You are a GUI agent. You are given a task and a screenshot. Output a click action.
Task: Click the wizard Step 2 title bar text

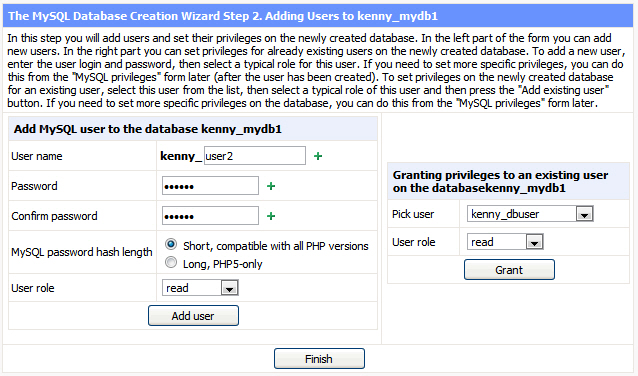click(x=223, y=16)
